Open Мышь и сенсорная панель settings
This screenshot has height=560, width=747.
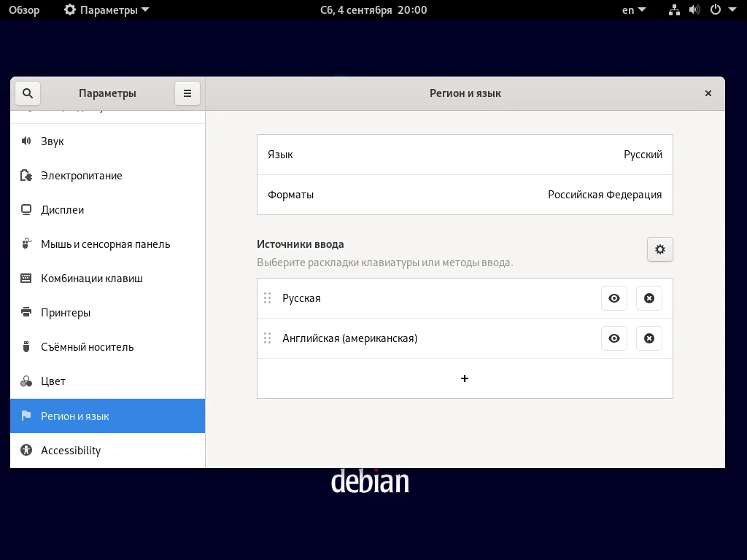26,244
